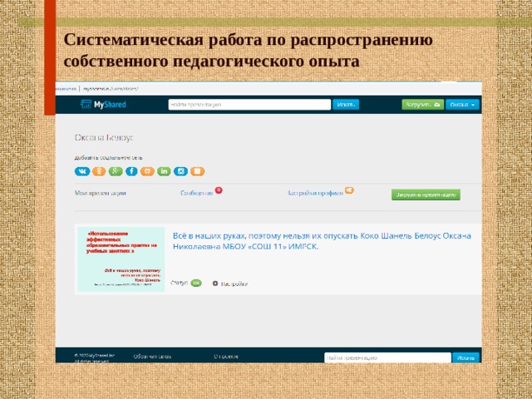Click the gear icon beside Настройки
The height and width of the screenshot is (399, 532).
click(x=215, y=283)
